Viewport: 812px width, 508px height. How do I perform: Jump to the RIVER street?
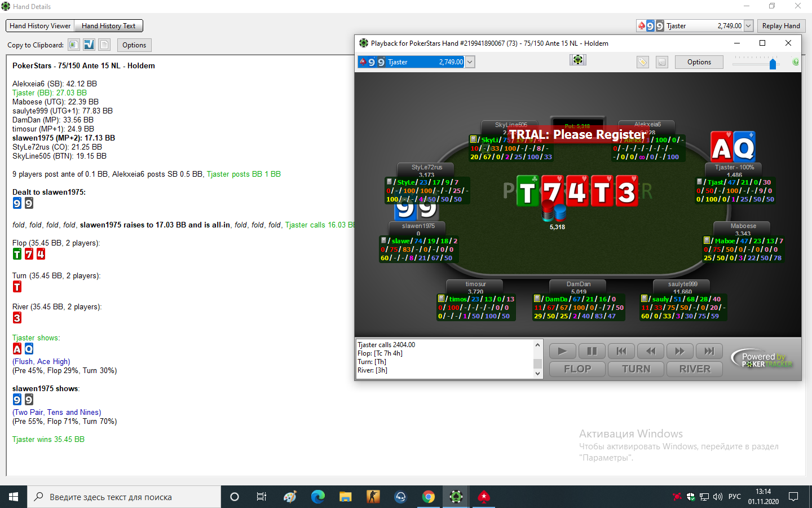[x=695, y=369]
